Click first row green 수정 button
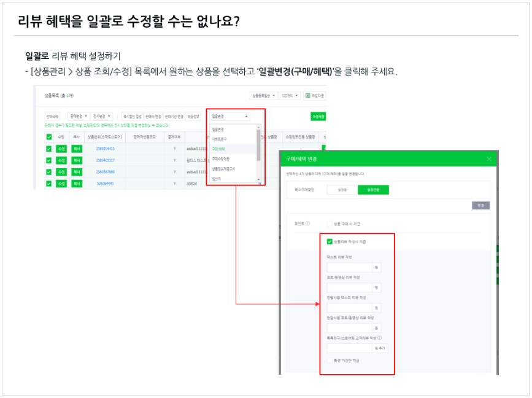 coord(61,149)
